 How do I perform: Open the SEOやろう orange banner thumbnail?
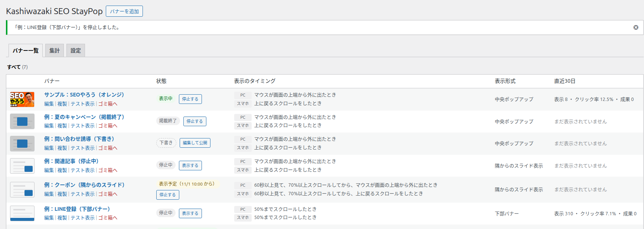pyautogui.click(x=22, y=99)
